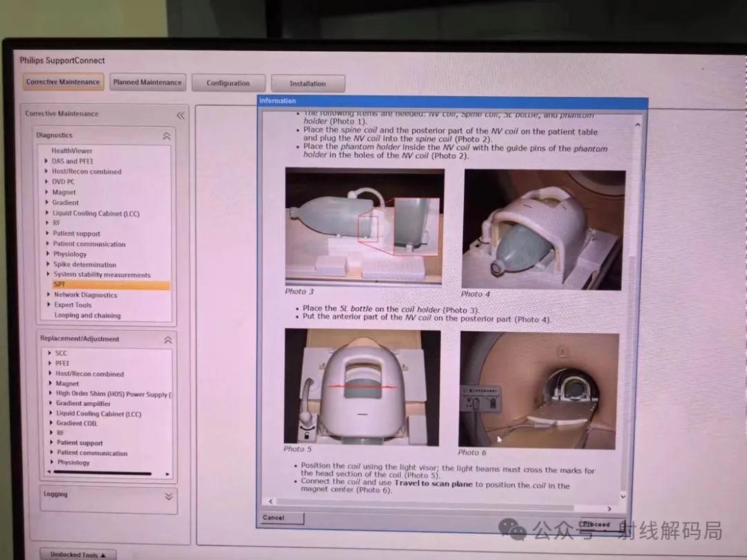Expand DAS and PFEI diagnostics node

click(x=46, y=161)
